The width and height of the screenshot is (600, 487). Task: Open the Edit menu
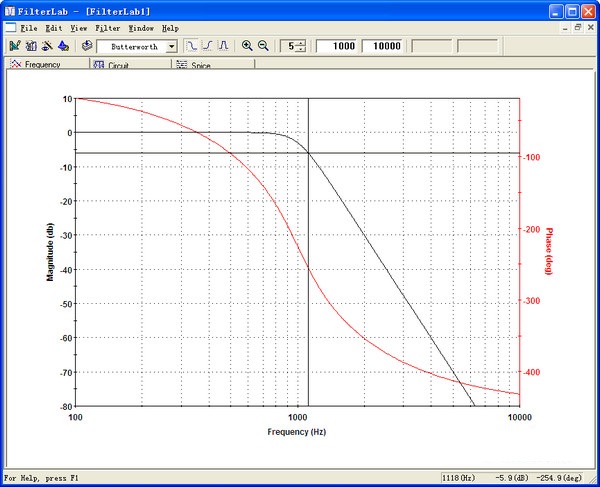pos(54,28)
